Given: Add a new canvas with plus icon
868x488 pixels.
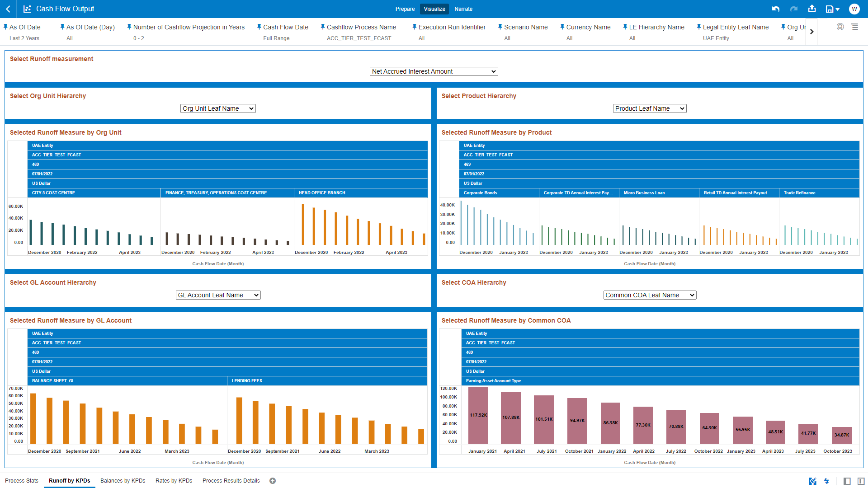Looking at the screenshot, I should click(x=273, y=481).
